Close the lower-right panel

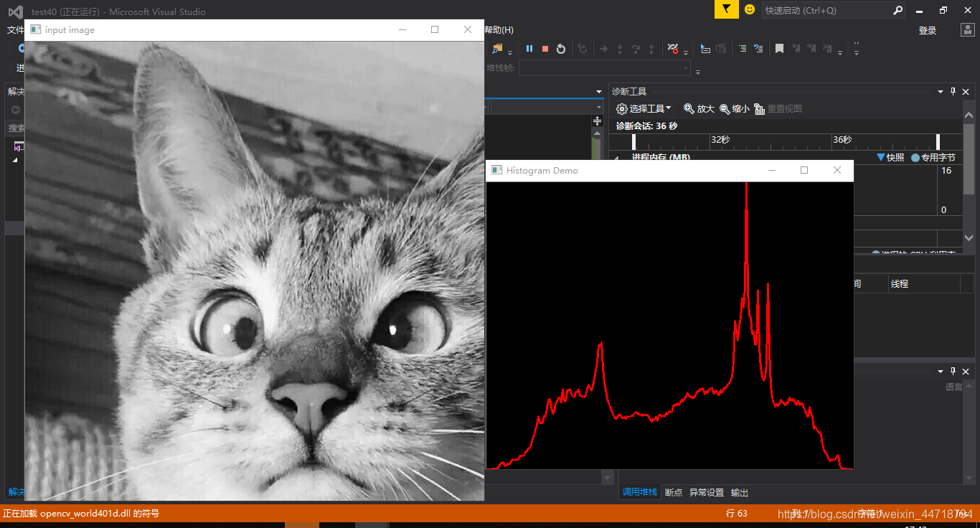pos(966,371)
